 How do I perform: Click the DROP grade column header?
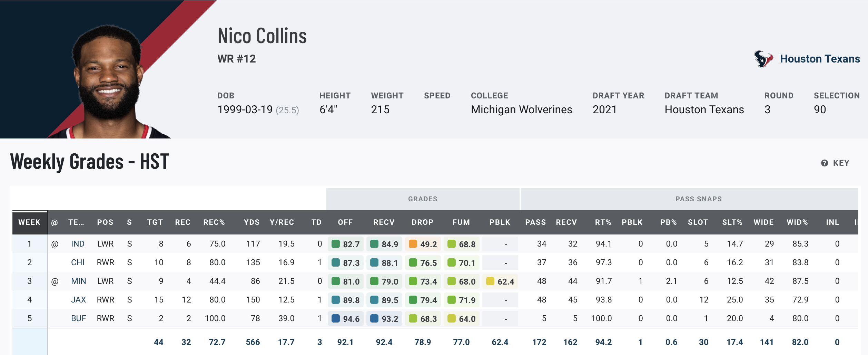click(x=422, y=222)
